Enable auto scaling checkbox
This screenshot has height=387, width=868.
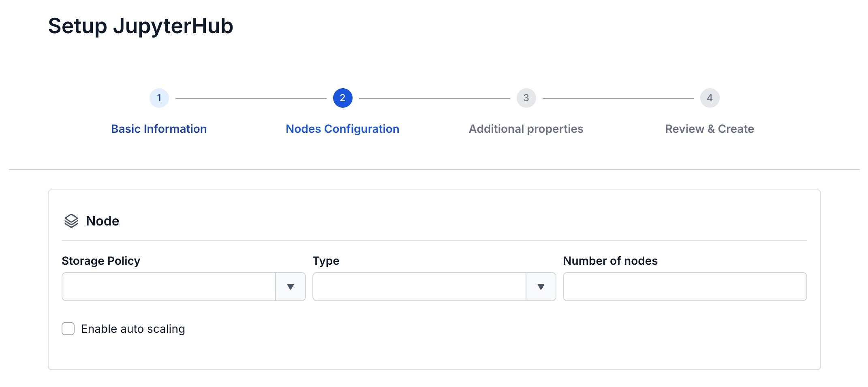(x=68, y=329)
